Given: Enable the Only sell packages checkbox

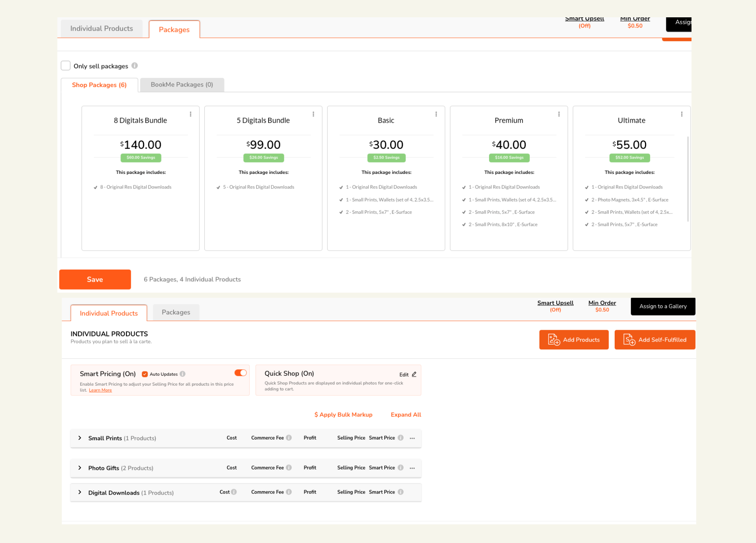Looking at the screenshot, I should pos(65,65).
